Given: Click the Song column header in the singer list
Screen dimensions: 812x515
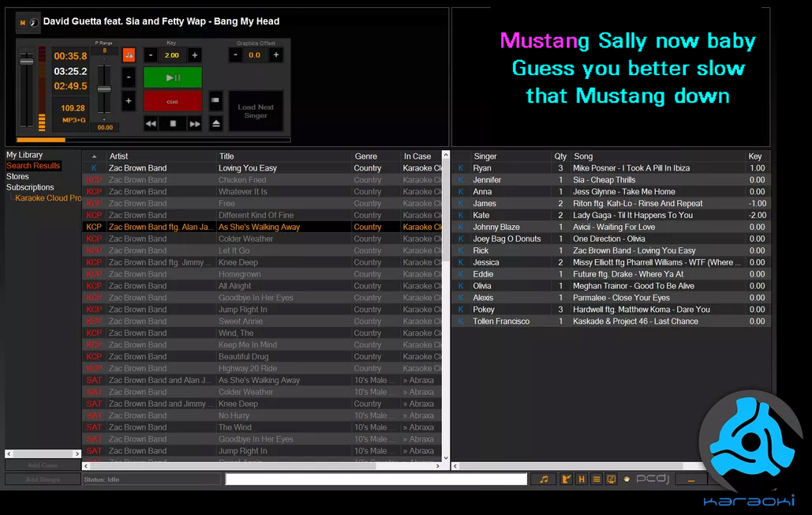Looking at the screenshot, I should (656, 156).
